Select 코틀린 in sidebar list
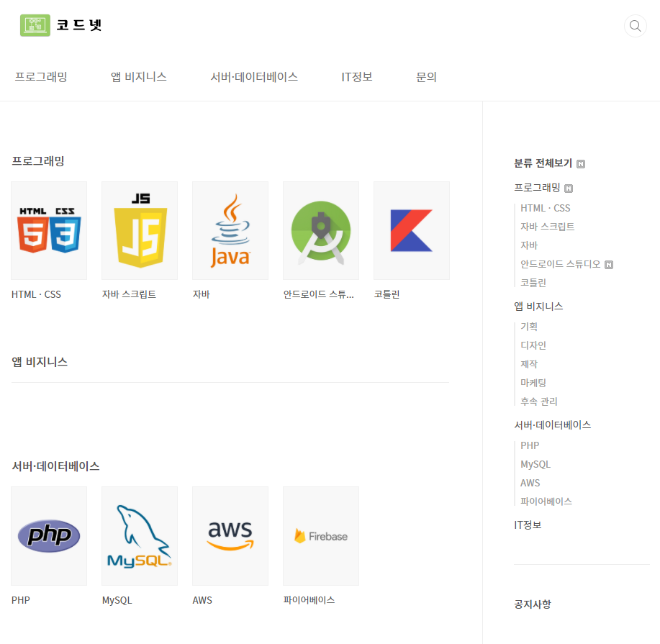Image resolution: width=660 pixels, height=644 pixels. click(x=533, y=283)
